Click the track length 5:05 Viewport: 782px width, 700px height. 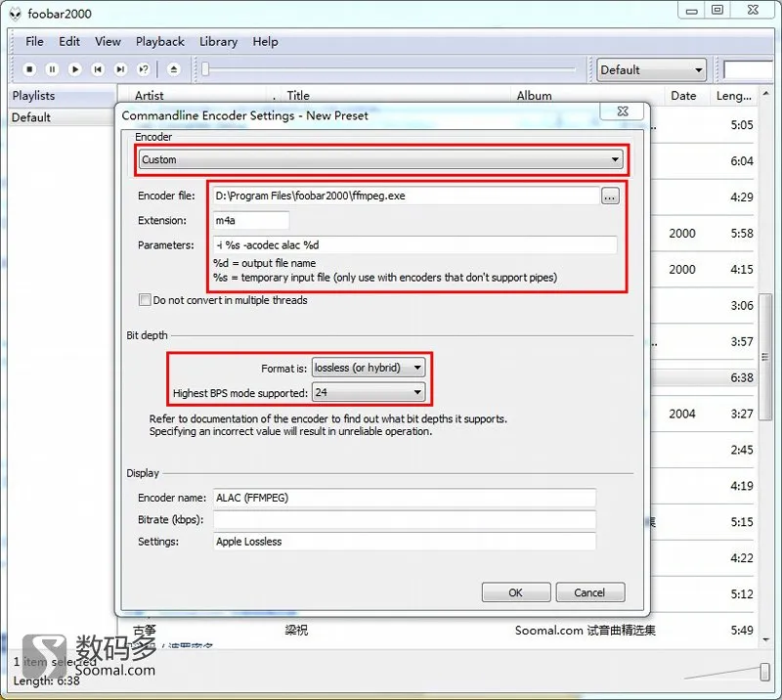coord(742,125)
